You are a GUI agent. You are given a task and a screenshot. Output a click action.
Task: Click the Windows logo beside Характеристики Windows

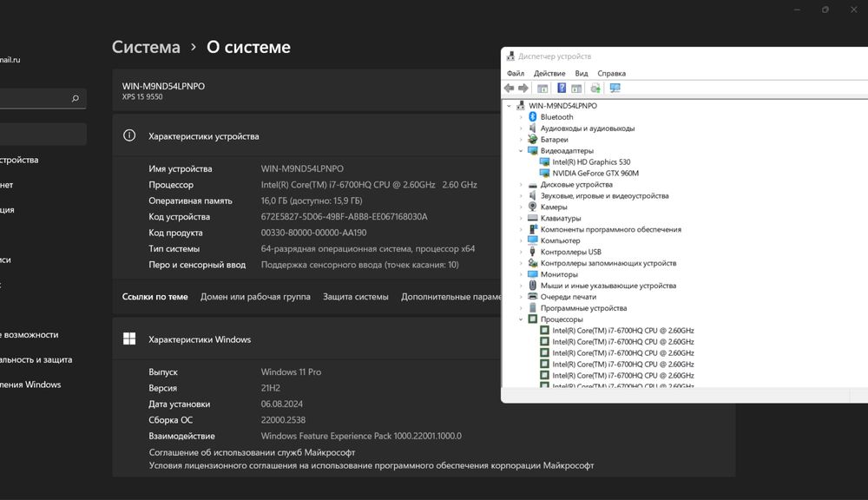129,339
